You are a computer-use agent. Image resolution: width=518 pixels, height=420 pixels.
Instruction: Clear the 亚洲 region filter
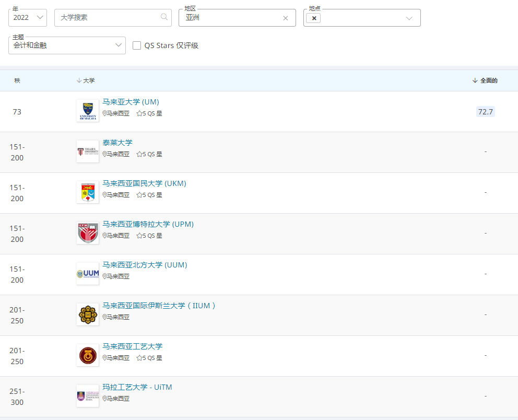coord(286,18)
